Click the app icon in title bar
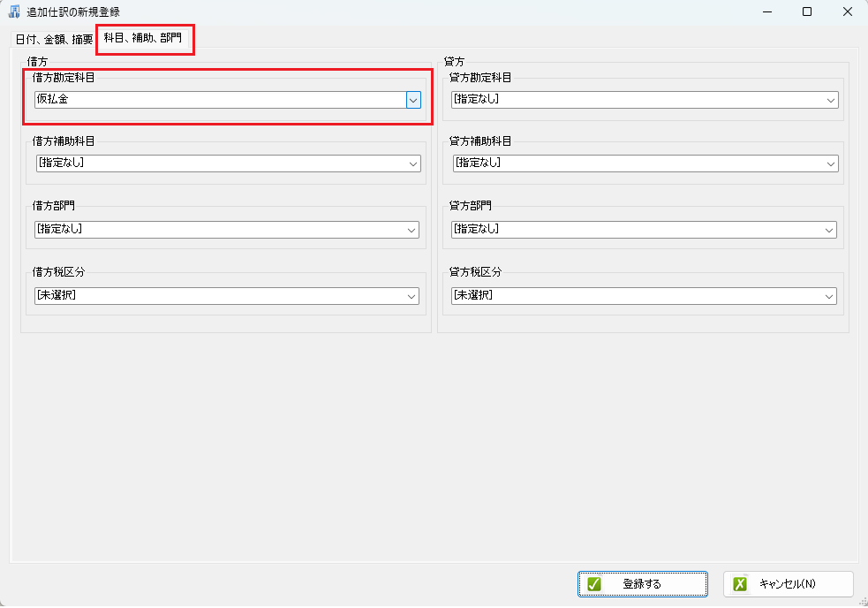Screen dimensions: 868x608 click(14, 11)
